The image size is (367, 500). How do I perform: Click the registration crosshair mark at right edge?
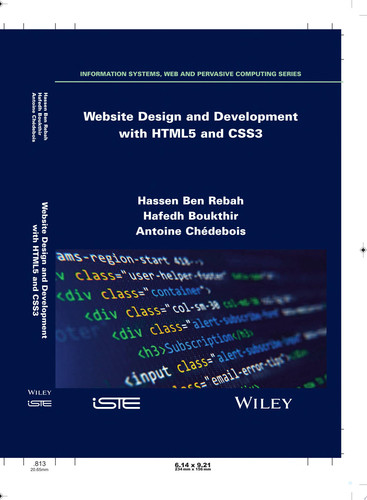[363, 250]
